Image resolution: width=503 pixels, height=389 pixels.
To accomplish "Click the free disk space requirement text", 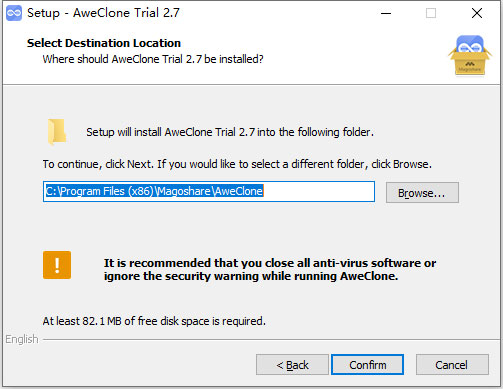I will (x=154, y=321).
